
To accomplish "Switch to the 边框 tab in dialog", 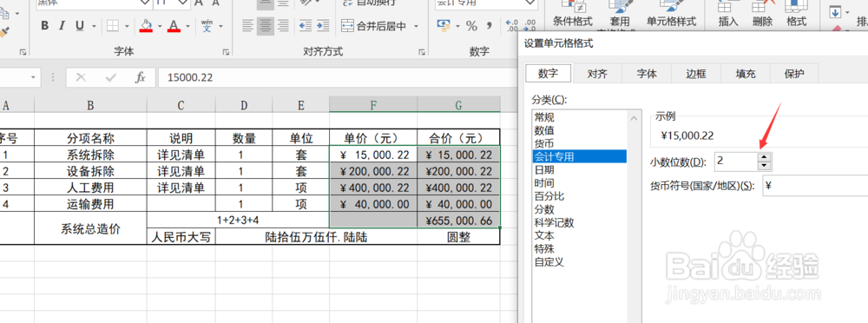I will coord(696,73).
